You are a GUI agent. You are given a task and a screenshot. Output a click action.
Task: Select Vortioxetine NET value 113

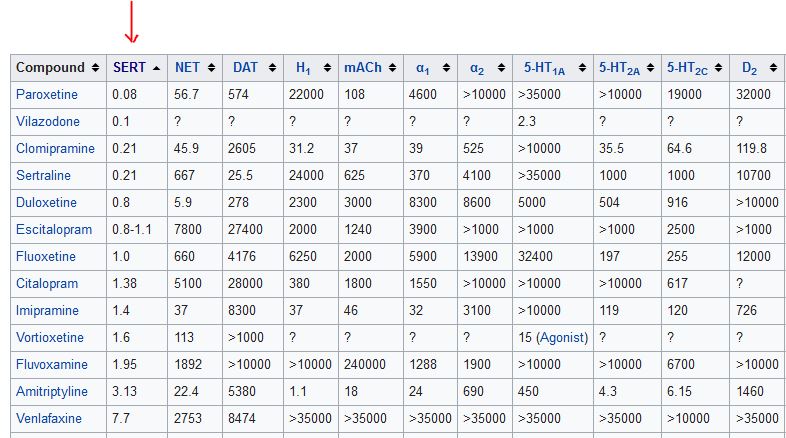184,338
